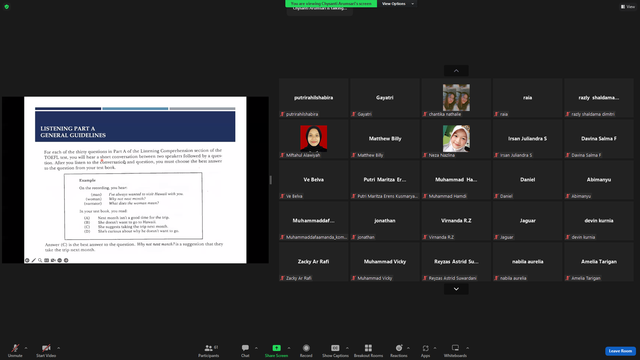The width and height of the screenshot is (640, 360).
Task: Open the Reactions menu
Action: coord(399,350)
